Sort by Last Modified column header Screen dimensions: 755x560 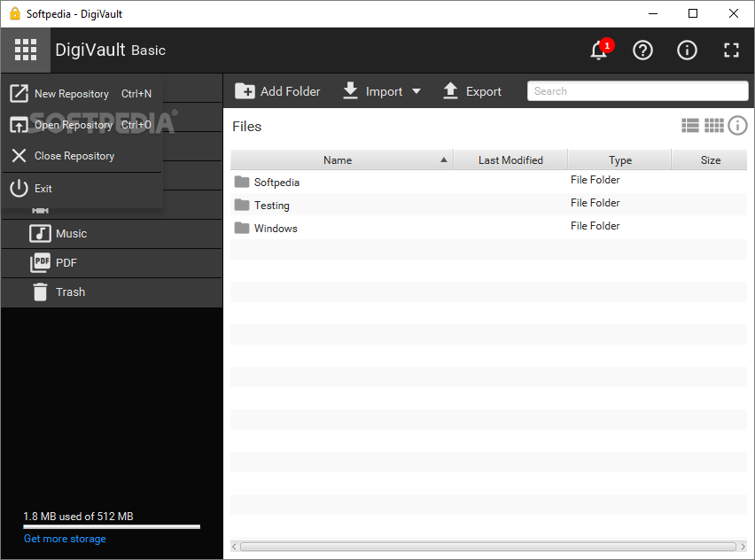(510, 159)
